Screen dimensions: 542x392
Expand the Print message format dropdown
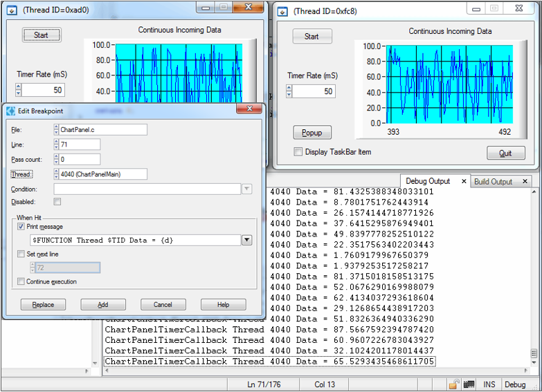(246, 240)
